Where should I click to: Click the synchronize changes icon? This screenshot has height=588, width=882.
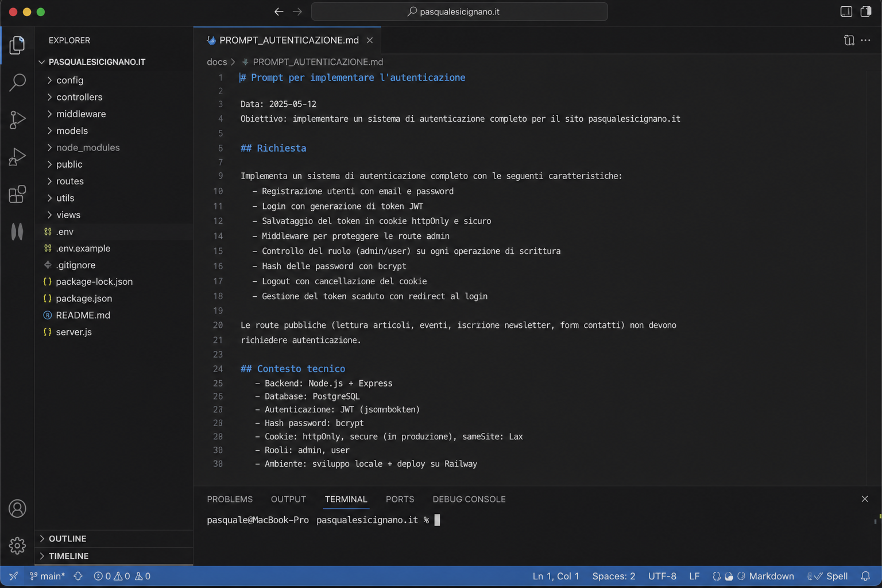tap(78, 576)
